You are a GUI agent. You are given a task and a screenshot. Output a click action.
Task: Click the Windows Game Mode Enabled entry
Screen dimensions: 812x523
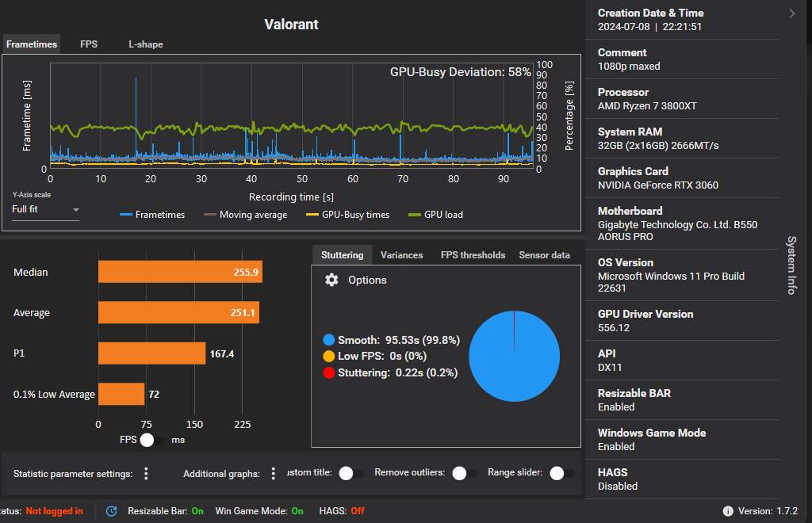(x=616, y=446)
